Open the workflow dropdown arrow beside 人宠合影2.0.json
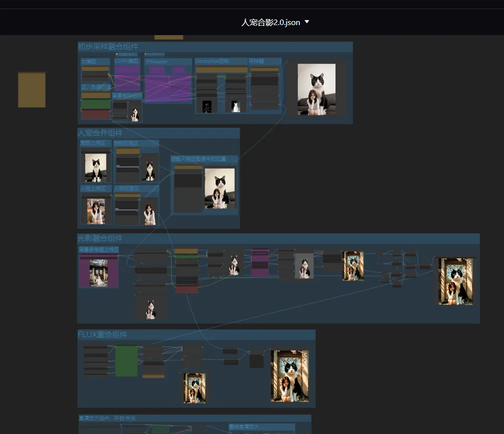 point(307,22)
